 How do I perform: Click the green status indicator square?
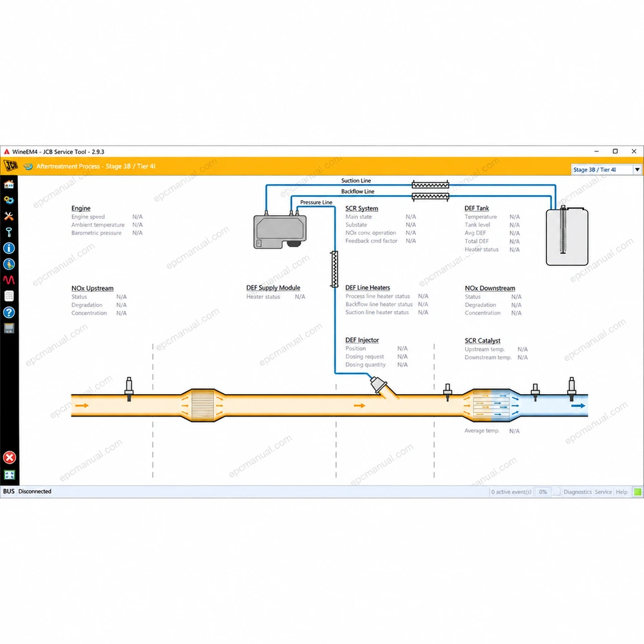(638, 491)
